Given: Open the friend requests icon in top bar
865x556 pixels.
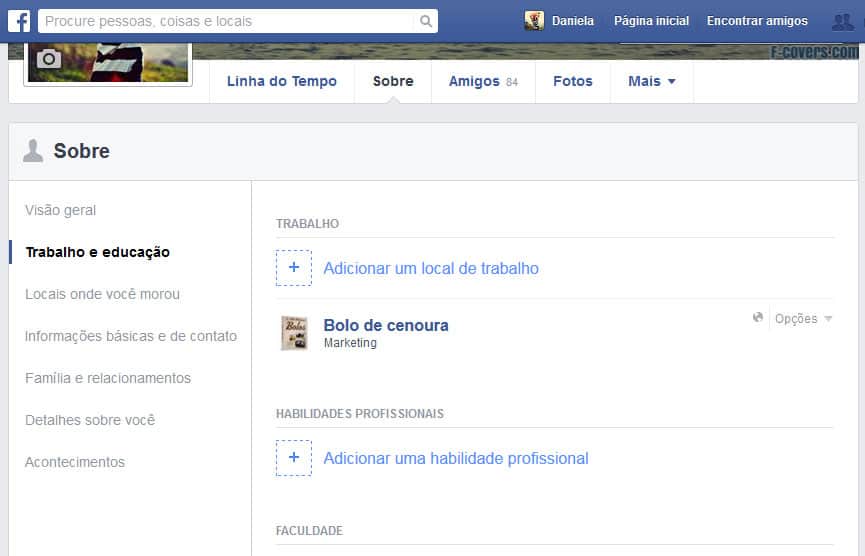Looking at the screenshot, I should (842, 22).
